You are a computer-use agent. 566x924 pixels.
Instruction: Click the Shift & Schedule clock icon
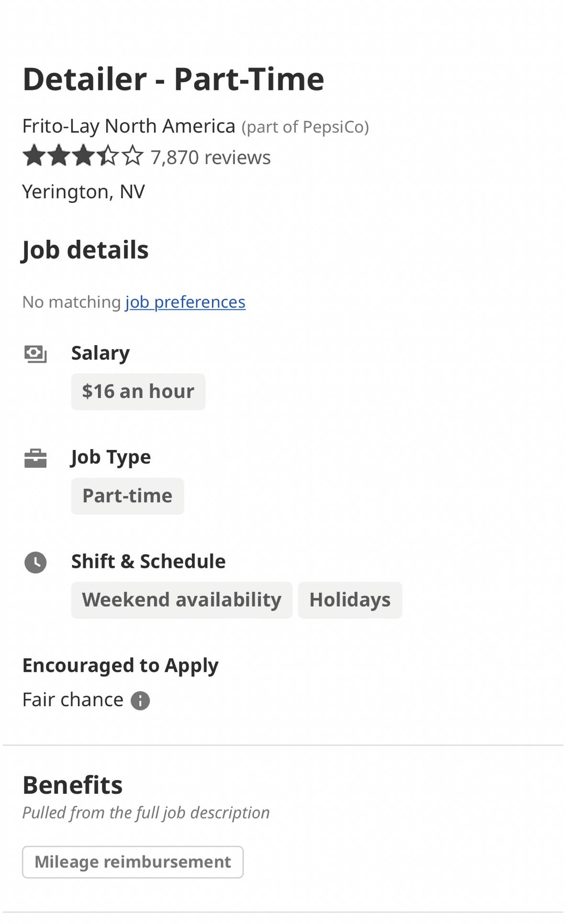(x=35, y=562)
